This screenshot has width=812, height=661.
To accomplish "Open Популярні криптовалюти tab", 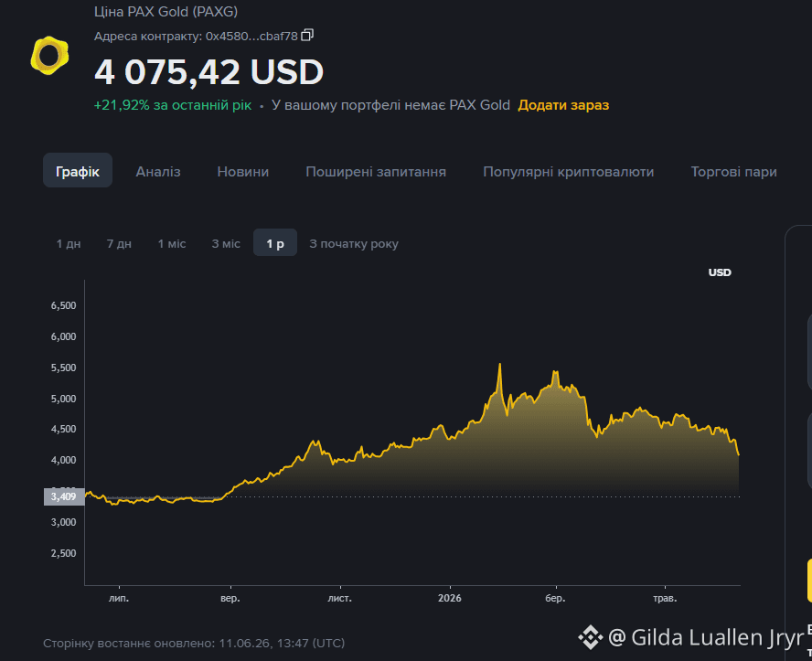I will coord(568,171).
